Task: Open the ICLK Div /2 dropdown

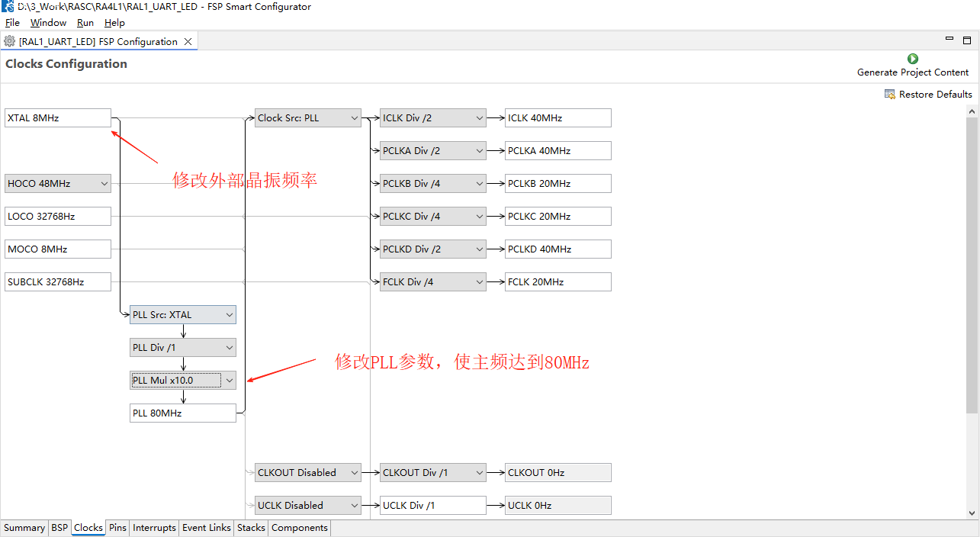Action: coord(433,118)
